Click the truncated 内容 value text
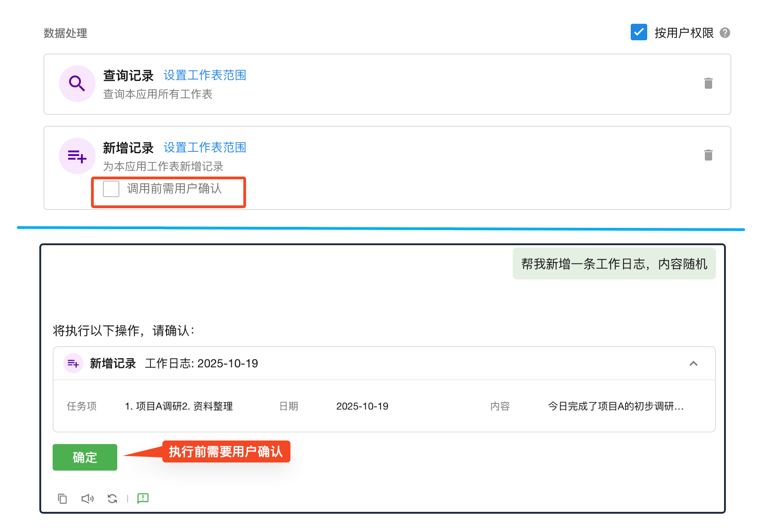This screenshot has width=762, height=532. click(615, 406)
